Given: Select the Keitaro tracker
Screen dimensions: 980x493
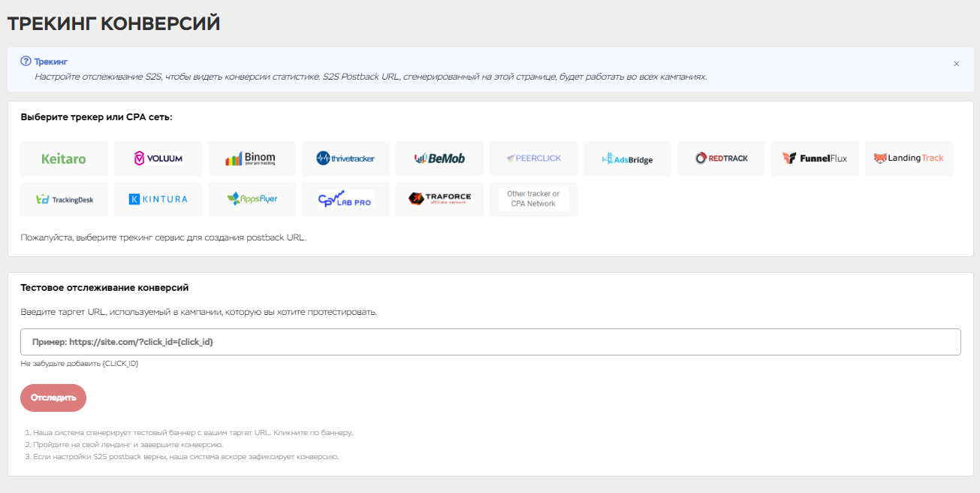Looking at the screenshot, I should [64, 159].
